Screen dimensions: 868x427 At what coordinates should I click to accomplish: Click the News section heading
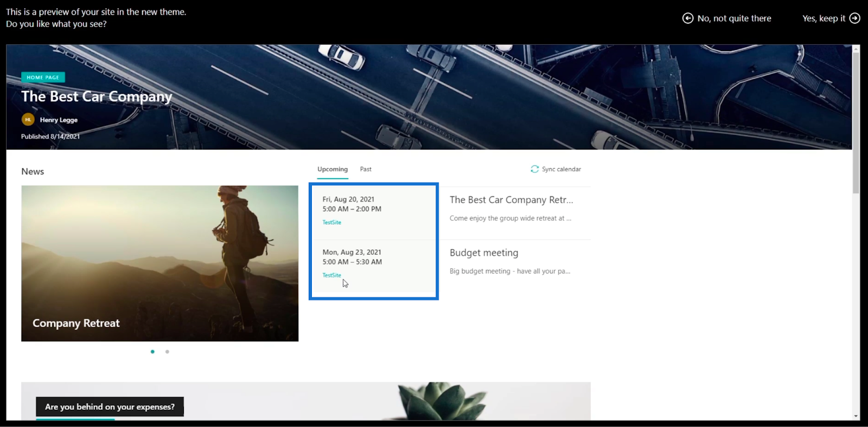pos(33,171)
